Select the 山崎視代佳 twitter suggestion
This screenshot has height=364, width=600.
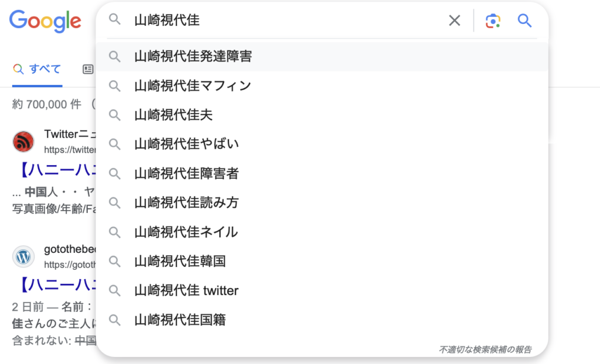point(186,291)
